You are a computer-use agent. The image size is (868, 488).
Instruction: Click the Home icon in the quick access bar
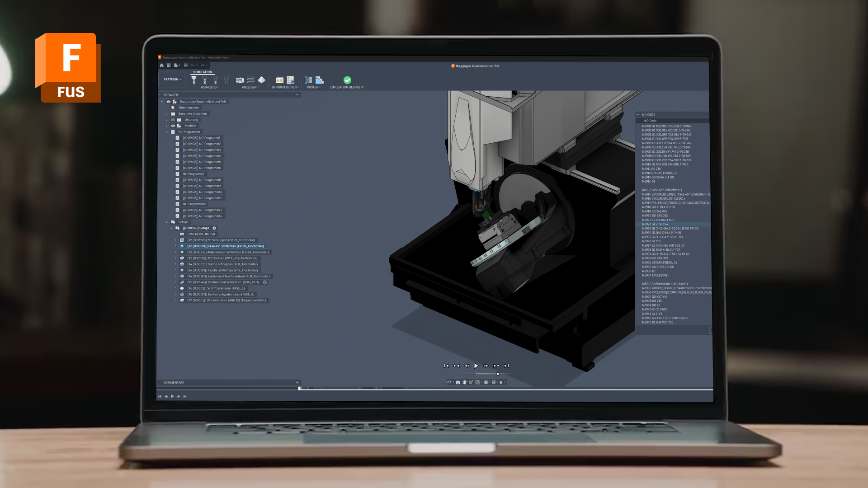(161, 65)
